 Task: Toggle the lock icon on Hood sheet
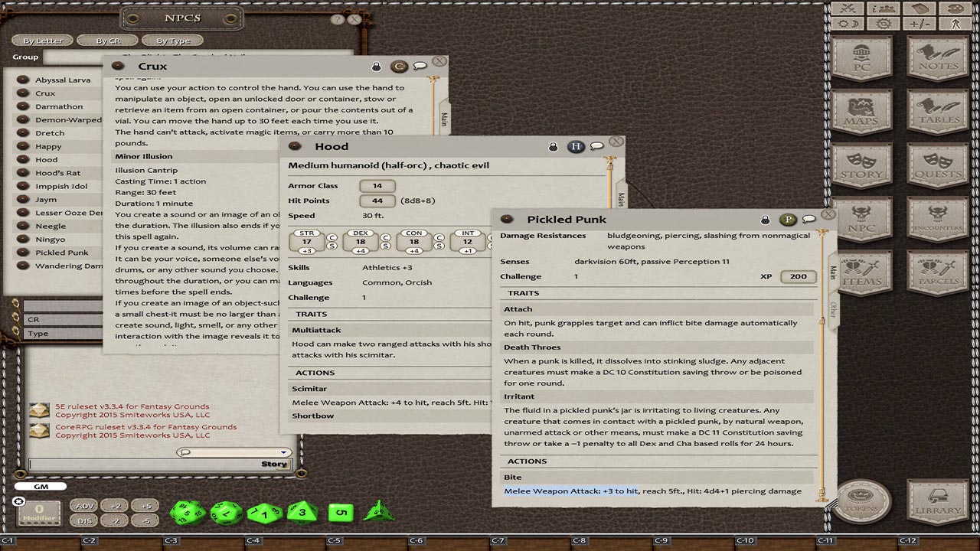click(553, 147)
